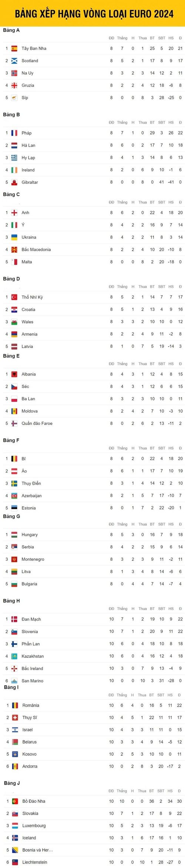185x868 pixels.
Task: Select the Romania flag icon in Bảng I
Action: pyautogui.click(x=15, y=705)
